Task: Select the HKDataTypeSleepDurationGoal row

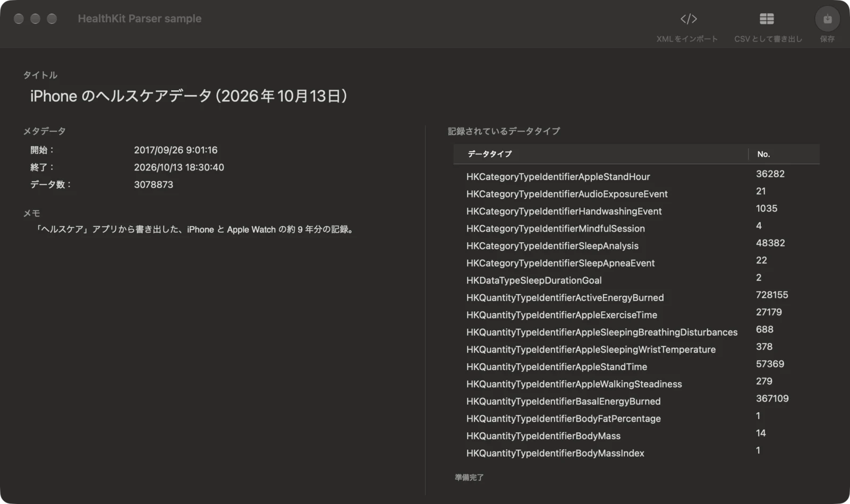Action: pyautogui.click(x=636, y=280)
